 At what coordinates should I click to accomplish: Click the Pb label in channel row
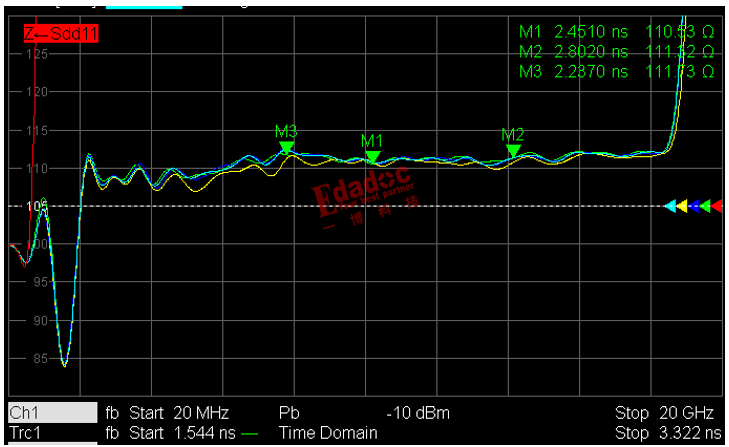pyautogui.click(x=289, y=413)
